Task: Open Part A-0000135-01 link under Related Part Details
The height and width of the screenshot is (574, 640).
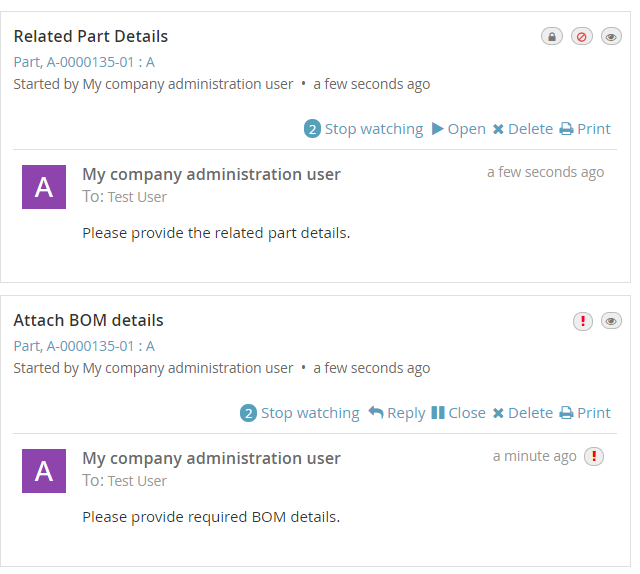Action: pos(84,62)
